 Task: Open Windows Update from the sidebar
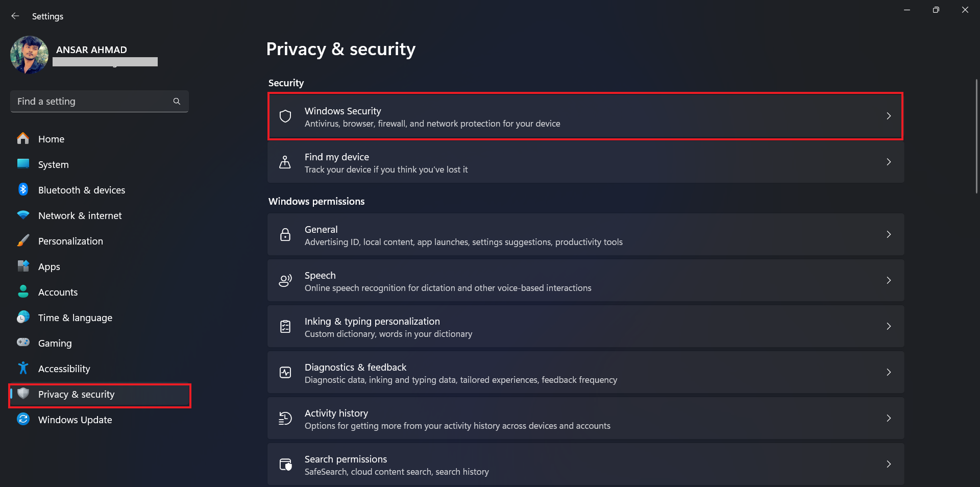coord(75,420)
